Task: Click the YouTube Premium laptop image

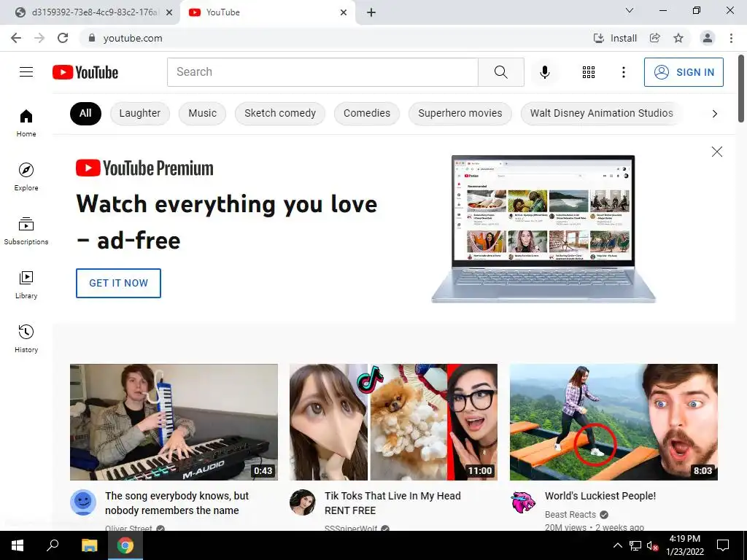Action: pyautogui.click(x=543, y=228)
